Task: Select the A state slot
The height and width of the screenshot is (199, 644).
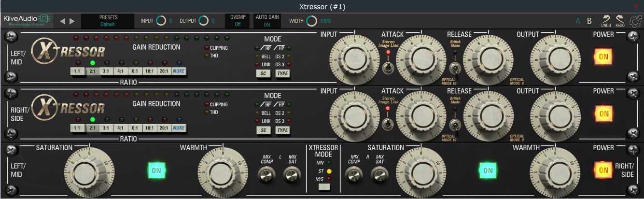Action: point(578,21)
